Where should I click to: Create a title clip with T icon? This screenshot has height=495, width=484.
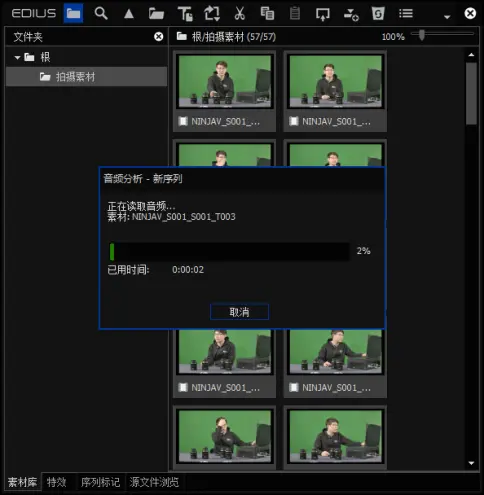click(x=184, y=14)
